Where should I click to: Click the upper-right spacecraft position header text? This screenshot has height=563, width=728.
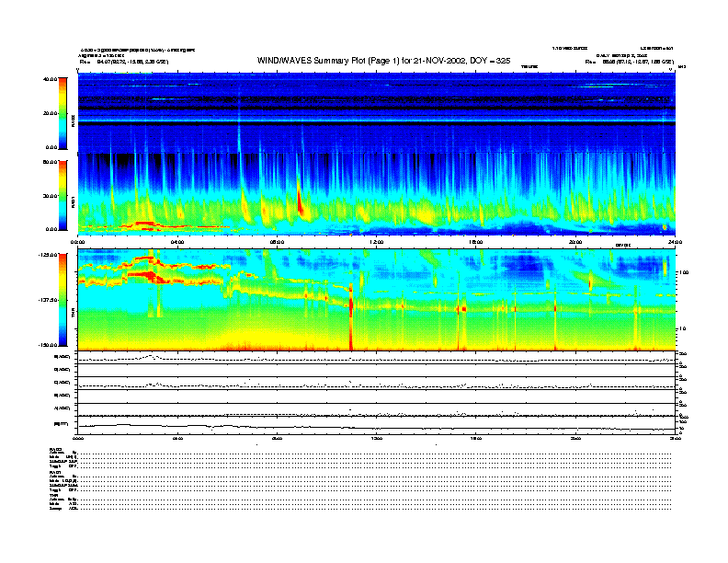click(x=630, y=62)
